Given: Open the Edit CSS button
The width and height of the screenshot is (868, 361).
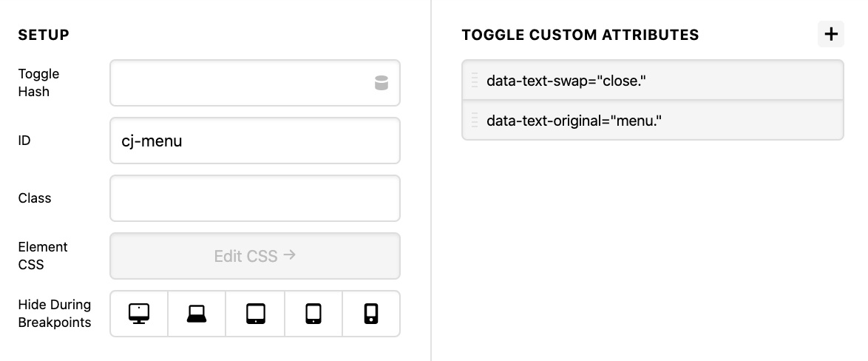Looking at the screenshot, I should pyautogui.click(x=254, y=256).
